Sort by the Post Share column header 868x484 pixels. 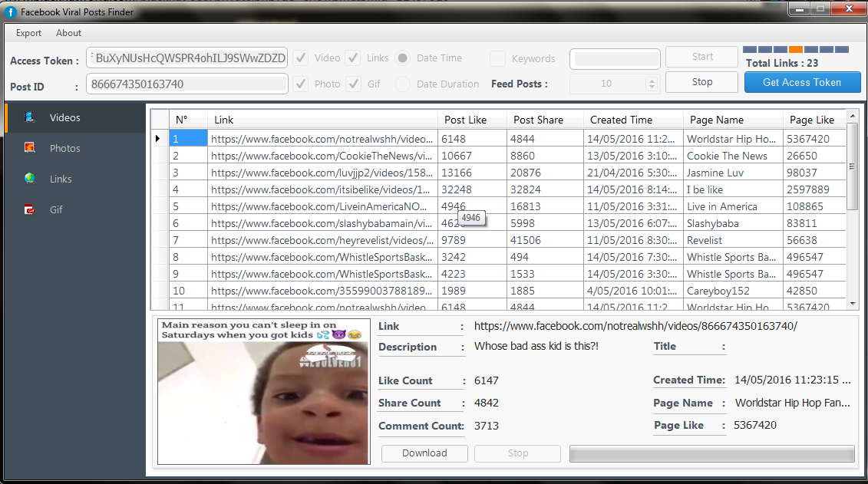pos(545,120)
